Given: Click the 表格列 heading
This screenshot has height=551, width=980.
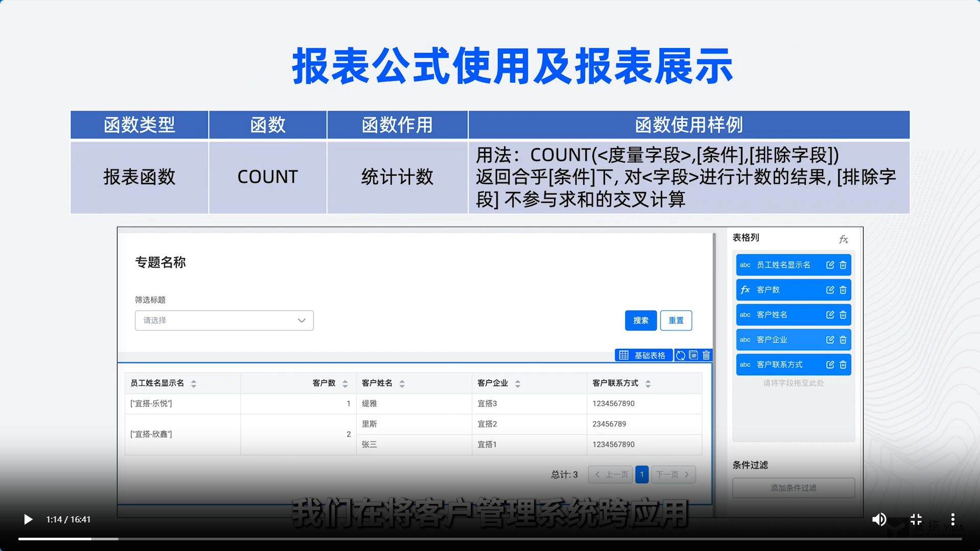Looking at the screenshot, I should coord(746,237).
